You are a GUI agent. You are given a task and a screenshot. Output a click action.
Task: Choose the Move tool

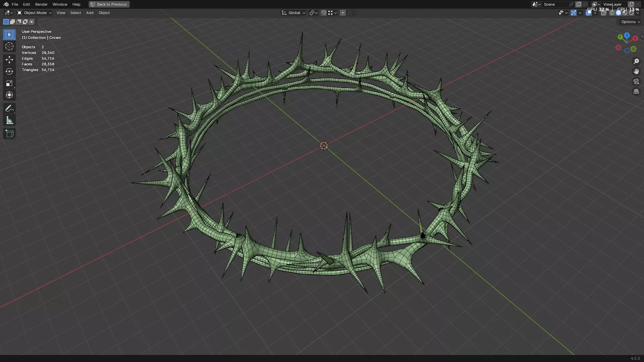pos(9,60)
